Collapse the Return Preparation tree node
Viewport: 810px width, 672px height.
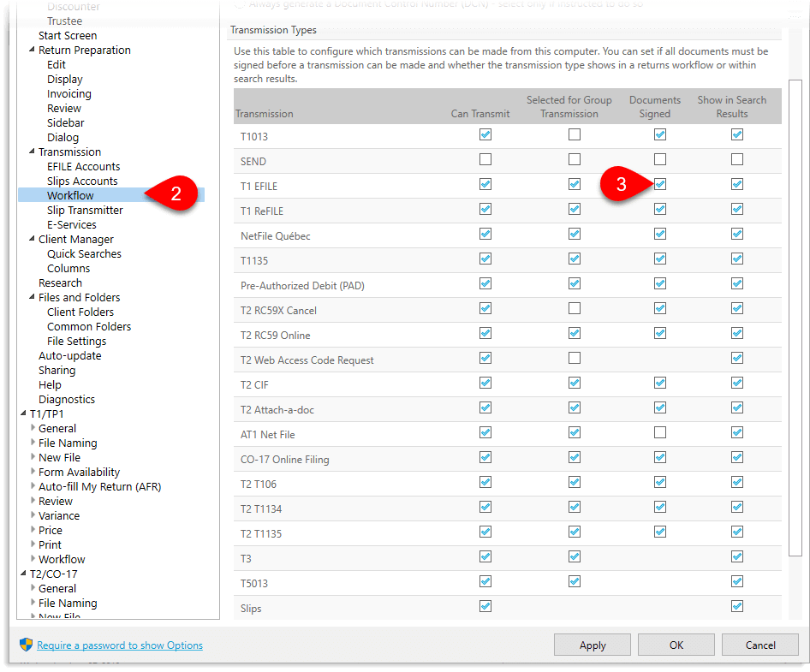(32, 50)
